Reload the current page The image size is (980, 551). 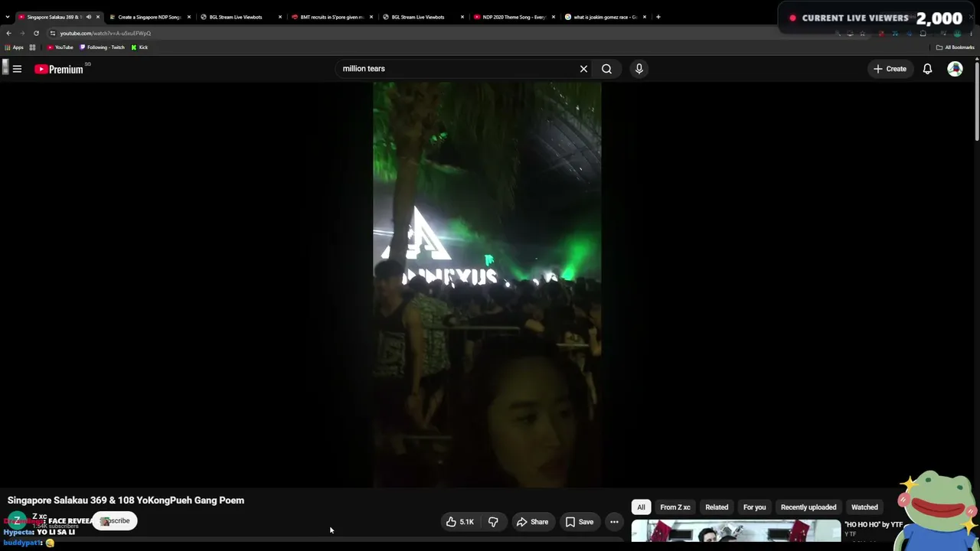coord(36,33)
